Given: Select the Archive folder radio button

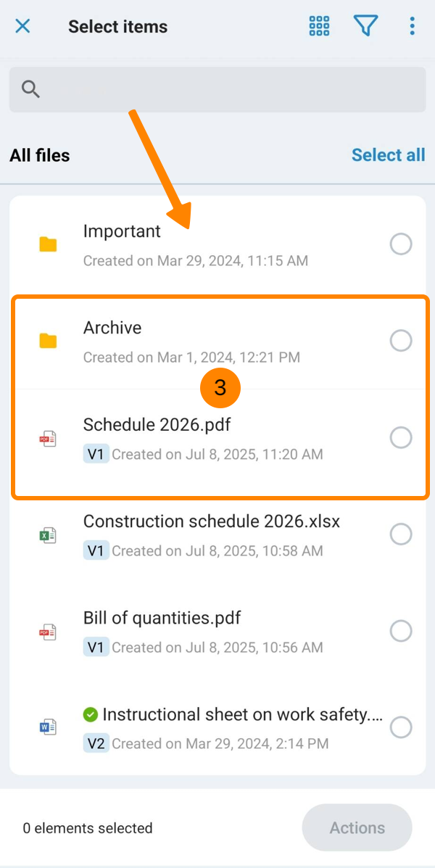Looking at the screenshot, I should [x=401, y=340].
